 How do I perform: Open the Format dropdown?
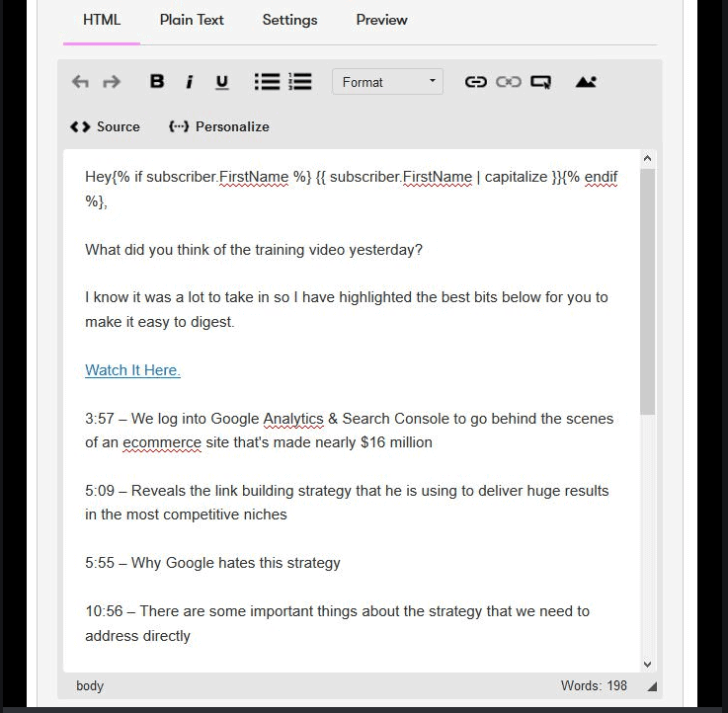pos(387,82)
